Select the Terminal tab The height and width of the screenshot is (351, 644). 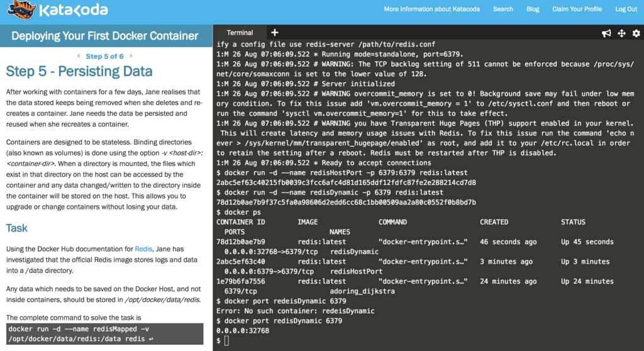240,33
